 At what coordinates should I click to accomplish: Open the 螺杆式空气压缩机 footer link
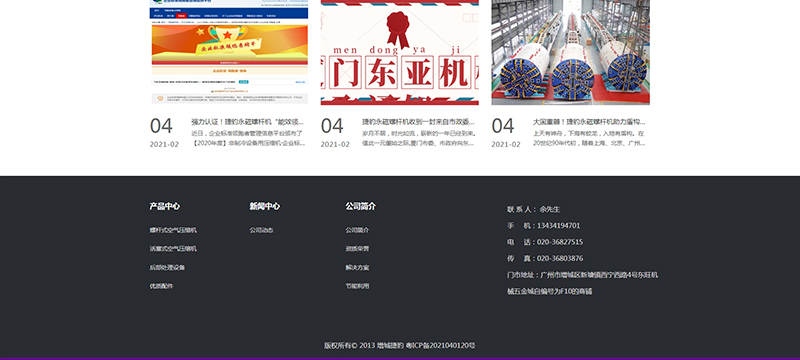(173, 230)
